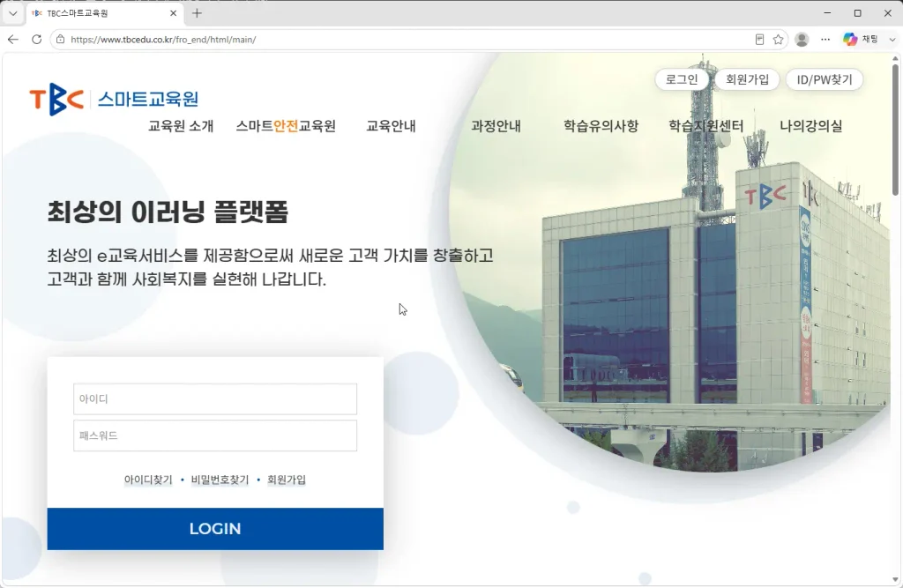
Task: Open the reader view icon in address bar
Action: click(759, 39)
